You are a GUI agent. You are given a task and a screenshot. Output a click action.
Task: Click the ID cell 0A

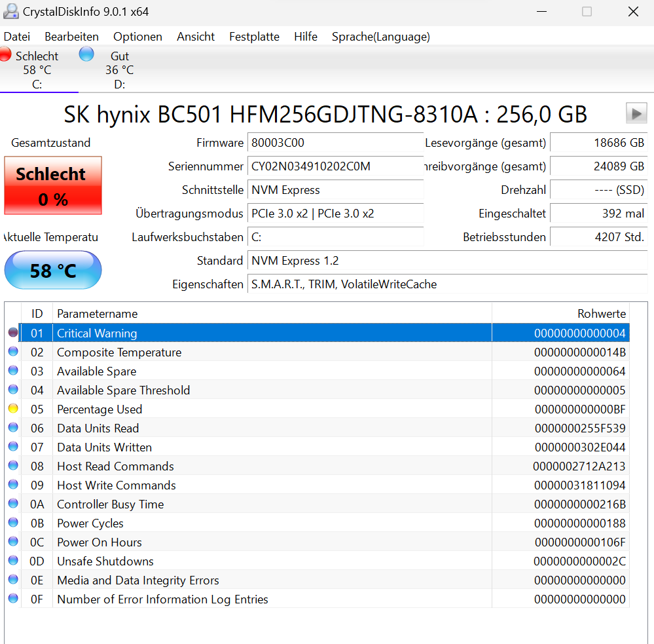(37, 504)
